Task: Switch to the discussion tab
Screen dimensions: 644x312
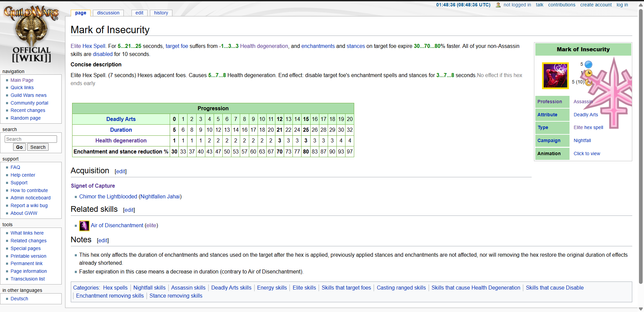Action: (x=108, y=13)
